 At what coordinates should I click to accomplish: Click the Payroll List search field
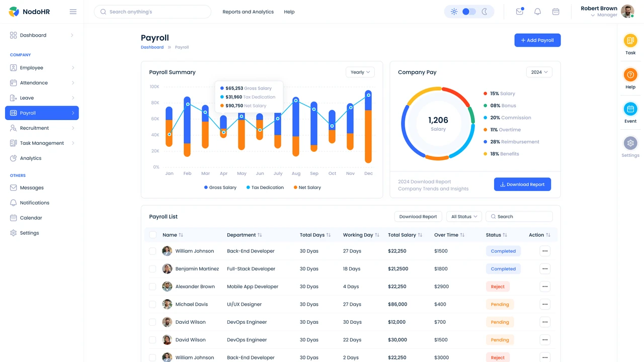[x=519, y=217]
